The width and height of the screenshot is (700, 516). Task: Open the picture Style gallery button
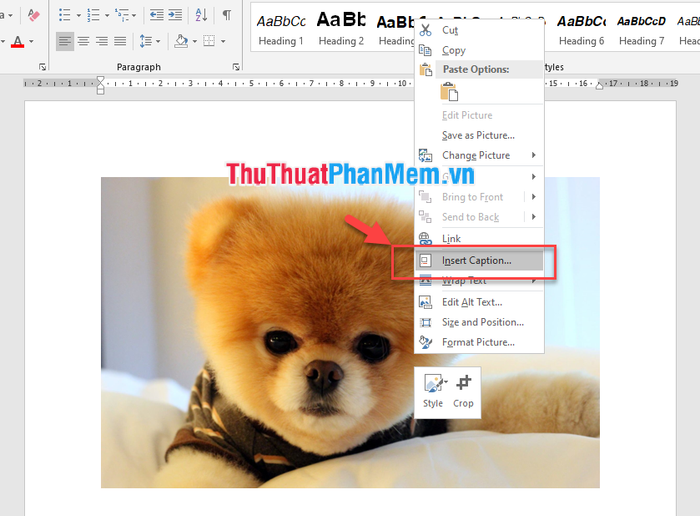point(433,390)
